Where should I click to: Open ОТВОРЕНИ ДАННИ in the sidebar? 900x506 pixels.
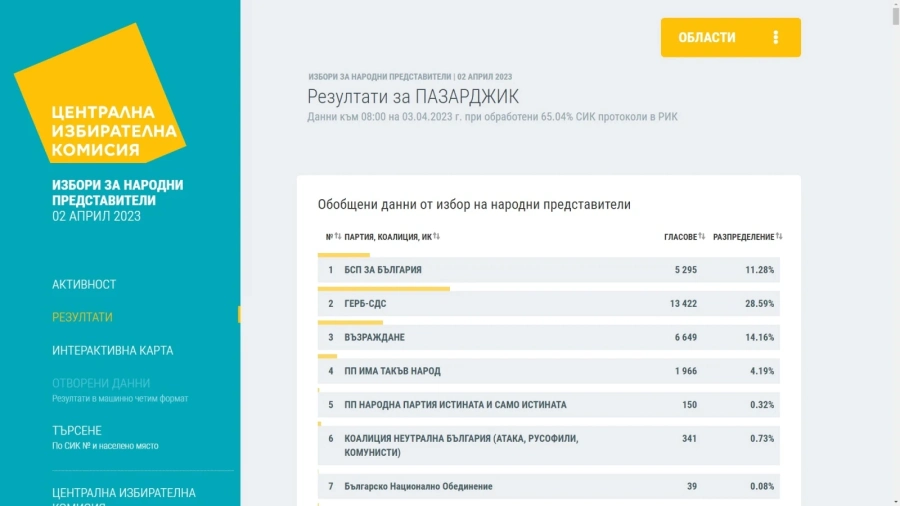pyautogui.click(x=101, y=383)
